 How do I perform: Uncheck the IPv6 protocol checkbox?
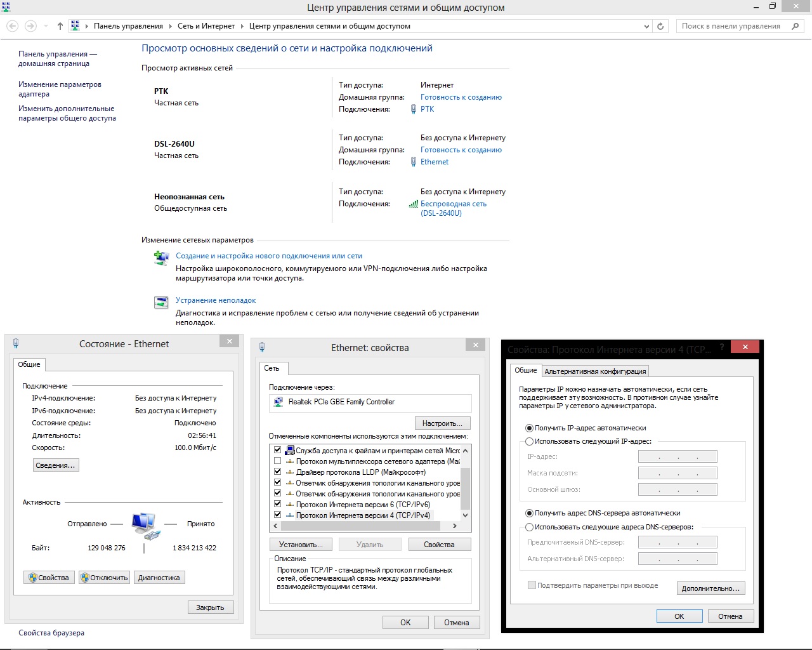coord(277,504)
